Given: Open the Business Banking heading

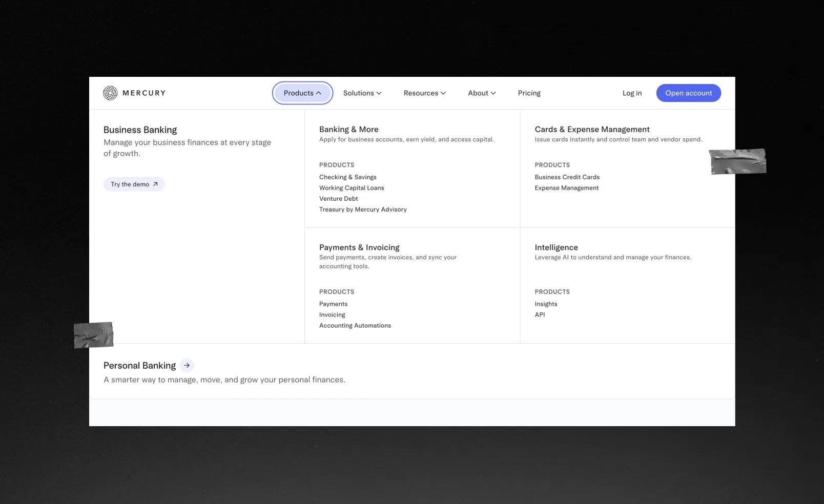Looking at the screenshot, I should (140, 130).
